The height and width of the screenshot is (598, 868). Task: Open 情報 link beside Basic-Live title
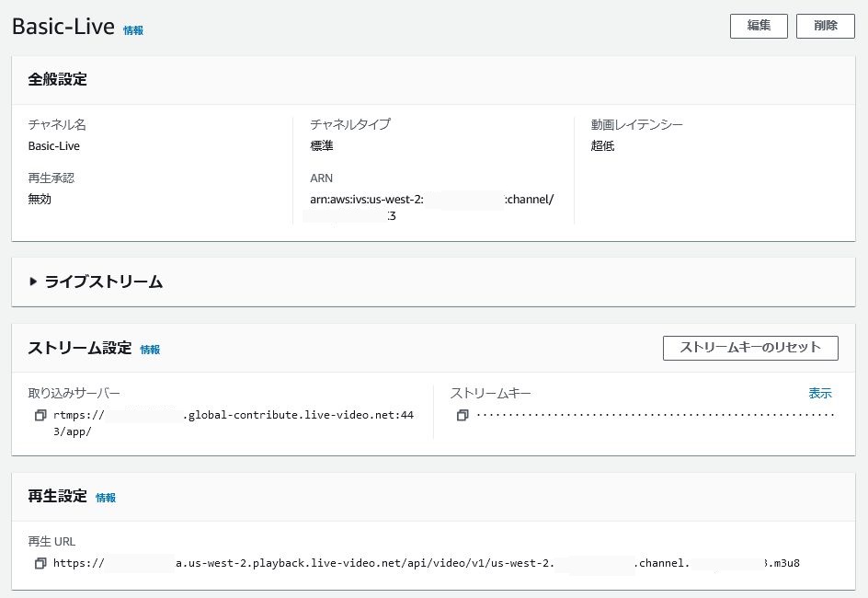tap(131, 30)
